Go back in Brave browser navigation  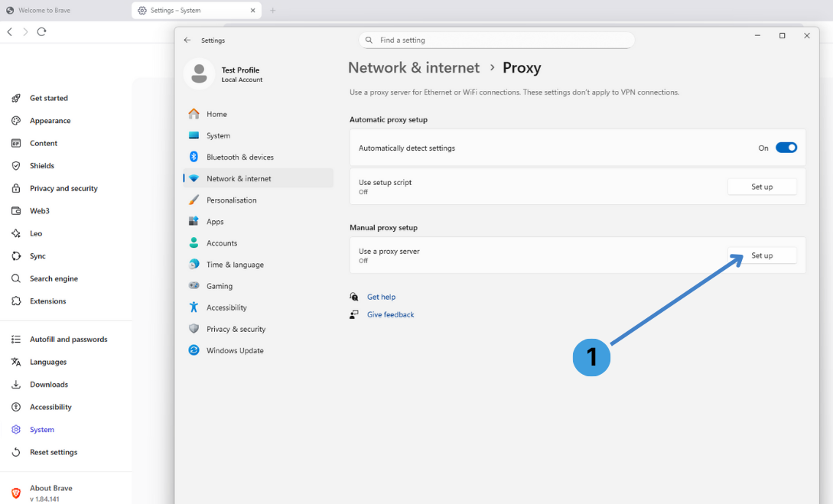coord(10,32)
